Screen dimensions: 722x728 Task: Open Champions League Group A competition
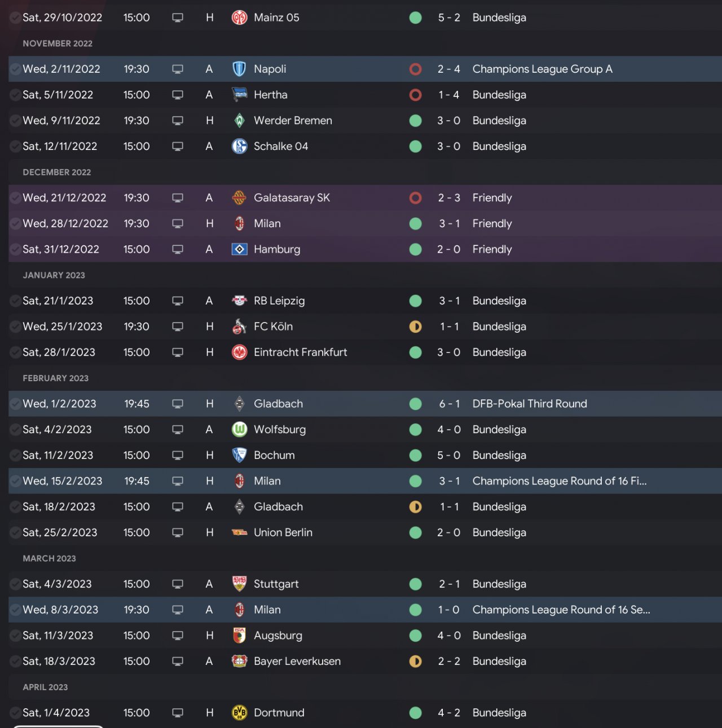[542, 69]
